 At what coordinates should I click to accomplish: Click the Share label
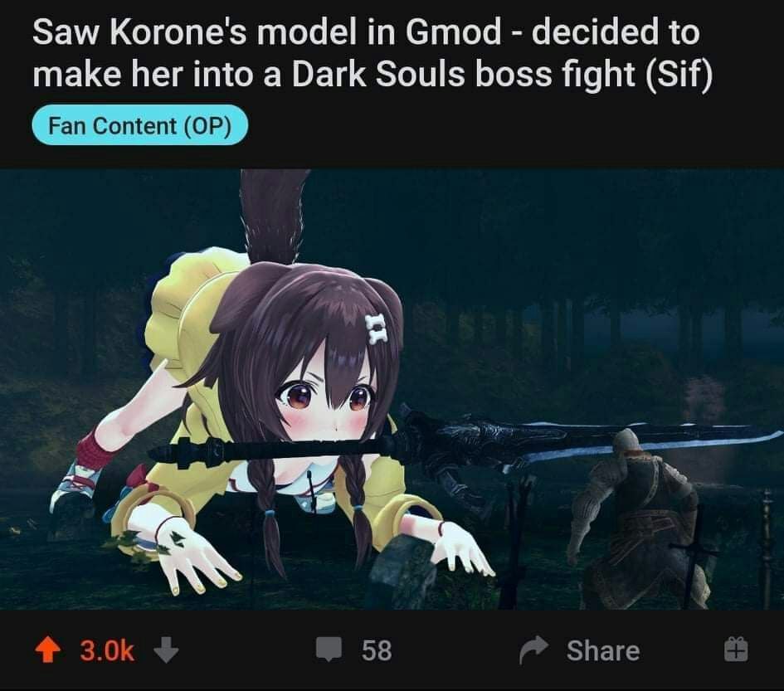(x=603, y=650)
